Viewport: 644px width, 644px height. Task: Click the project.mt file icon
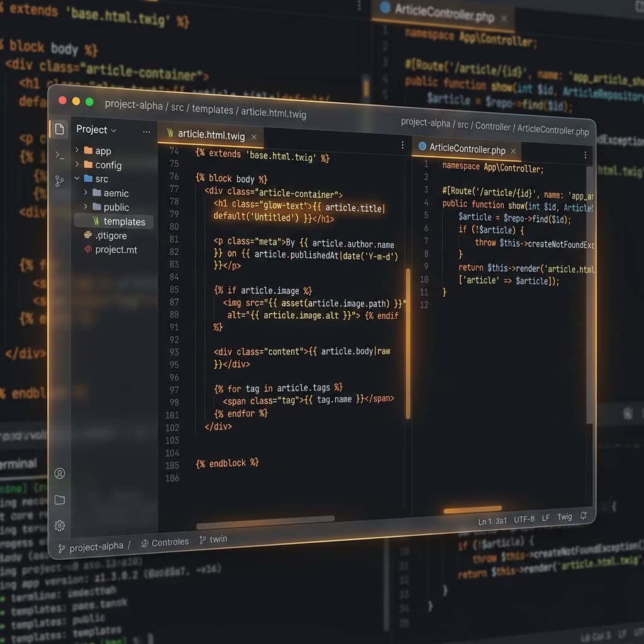point(88,249)
